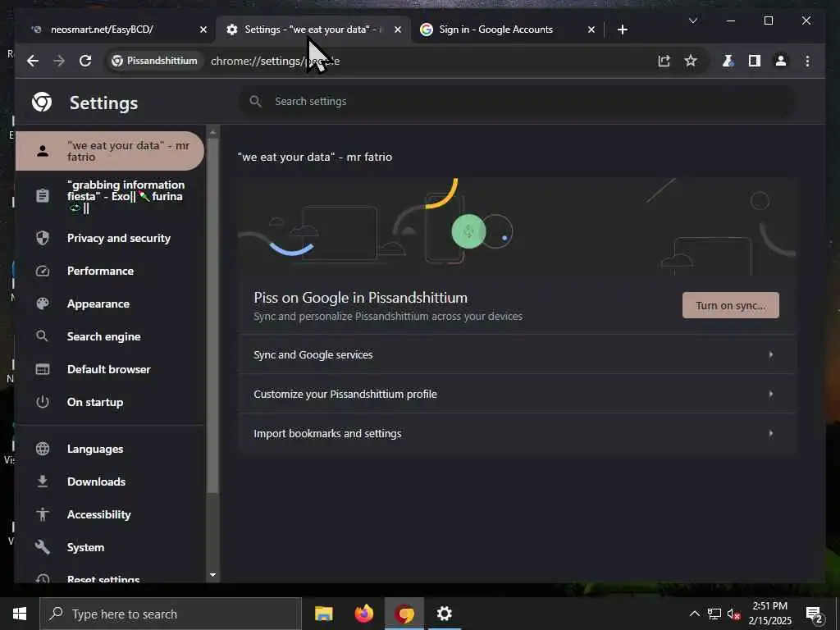Click the Search engine magnifier icon
The image size is (840, 630).
pyautogui.click(x=43, y=336)
